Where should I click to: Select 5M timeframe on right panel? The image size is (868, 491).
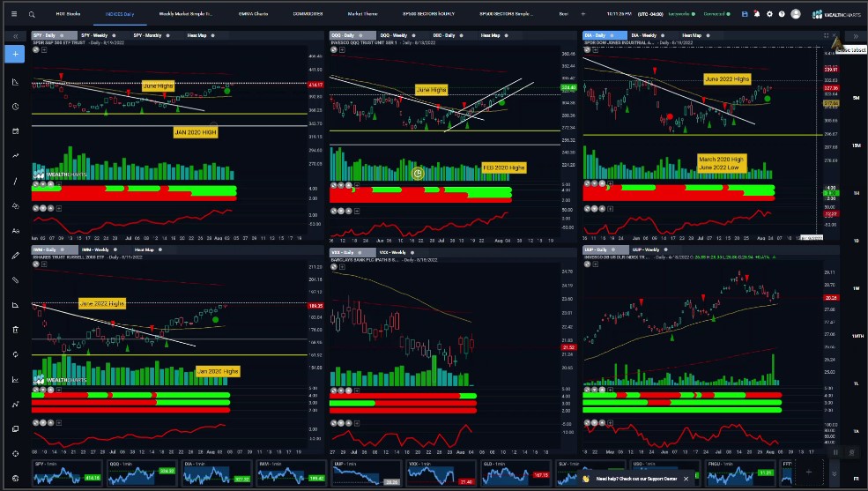[x=857, y=98]
